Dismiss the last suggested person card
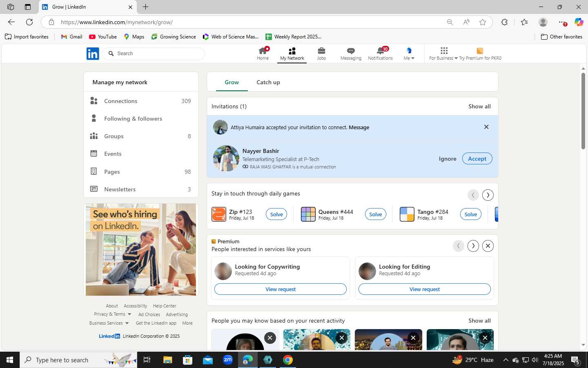 (485, 338)
